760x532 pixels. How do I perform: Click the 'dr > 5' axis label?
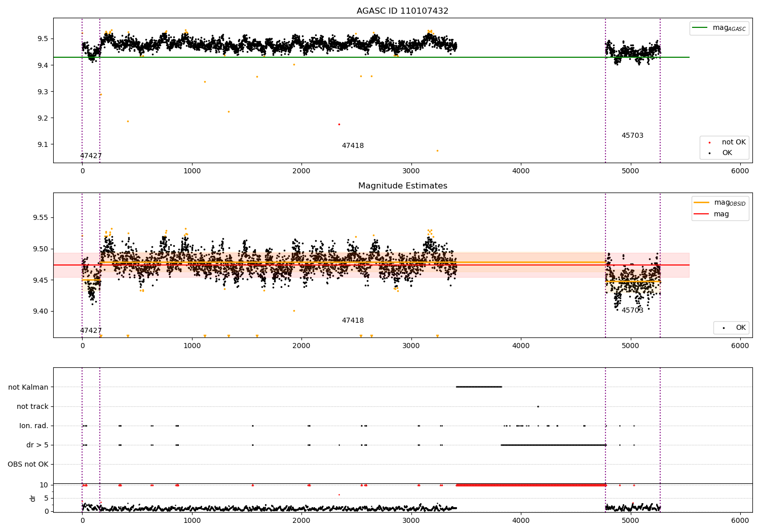pos(37,445)
